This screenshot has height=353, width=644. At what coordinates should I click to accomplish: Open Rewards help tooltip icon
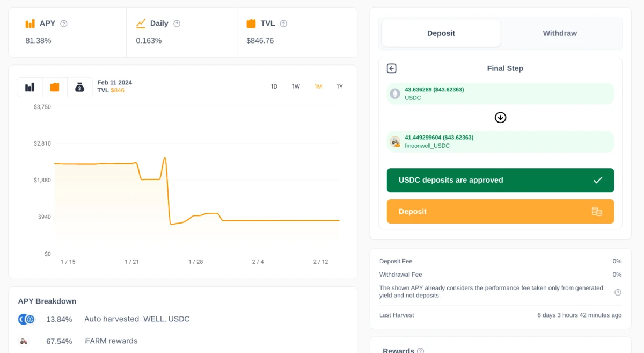(x=420, y=351)
